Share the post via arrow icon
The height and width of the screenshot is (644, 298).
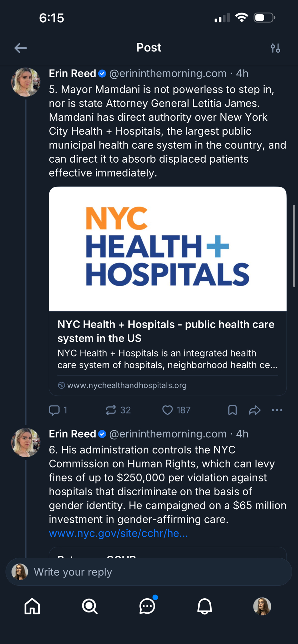(x=254, y=410)
